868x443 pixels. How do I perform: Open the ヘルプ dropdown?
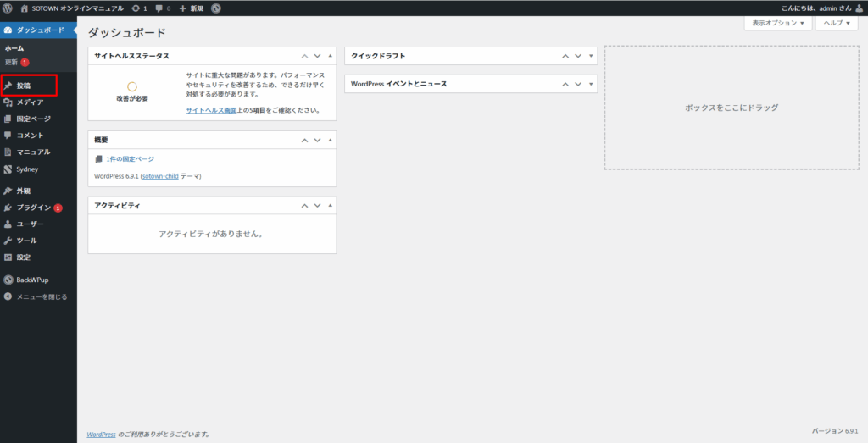click(x=837, y=24)
